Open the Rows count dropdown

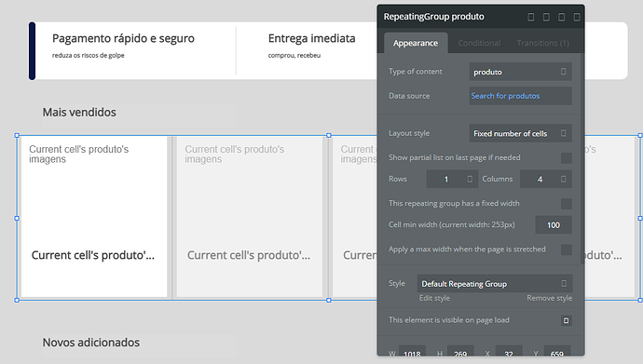452,180
